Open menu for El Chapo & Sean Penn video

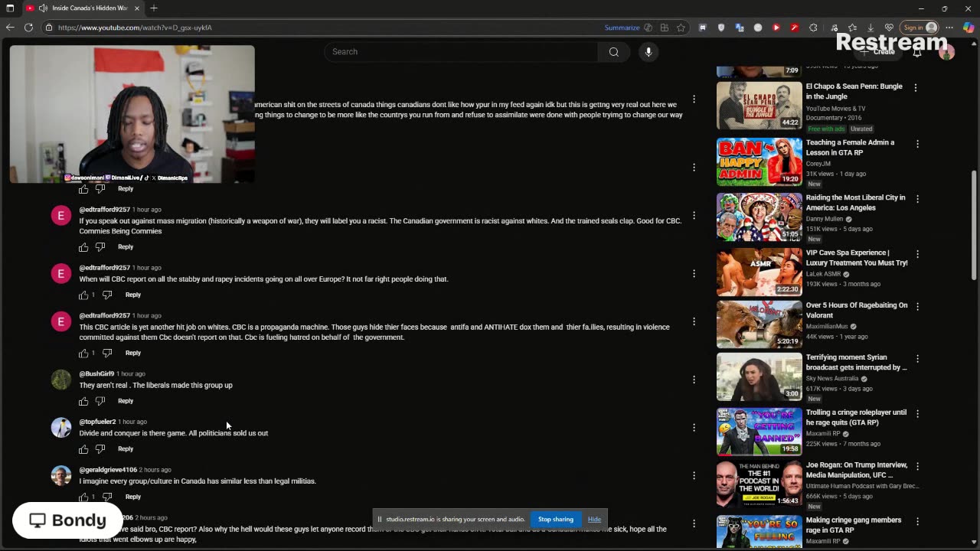coord(916,88)
